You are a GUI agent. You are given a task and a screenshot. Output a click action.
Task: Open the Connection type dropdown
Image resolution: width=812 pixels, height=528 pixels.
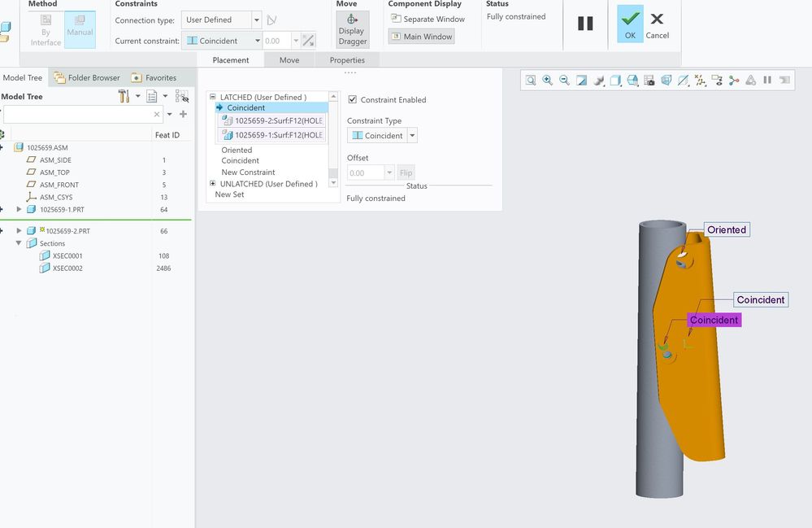pyautogui.click(x=257, y=20)
